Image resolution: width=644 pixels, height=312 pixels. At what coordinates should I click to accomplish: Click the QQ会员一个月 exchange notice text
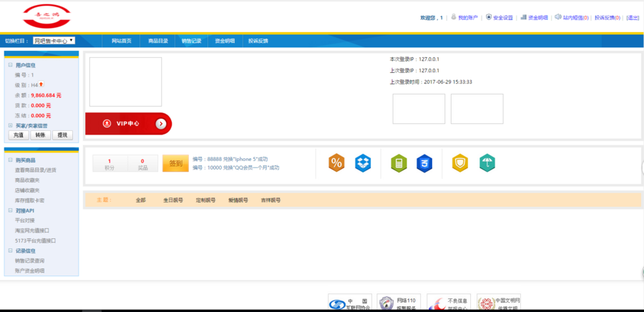click(235, 167)
